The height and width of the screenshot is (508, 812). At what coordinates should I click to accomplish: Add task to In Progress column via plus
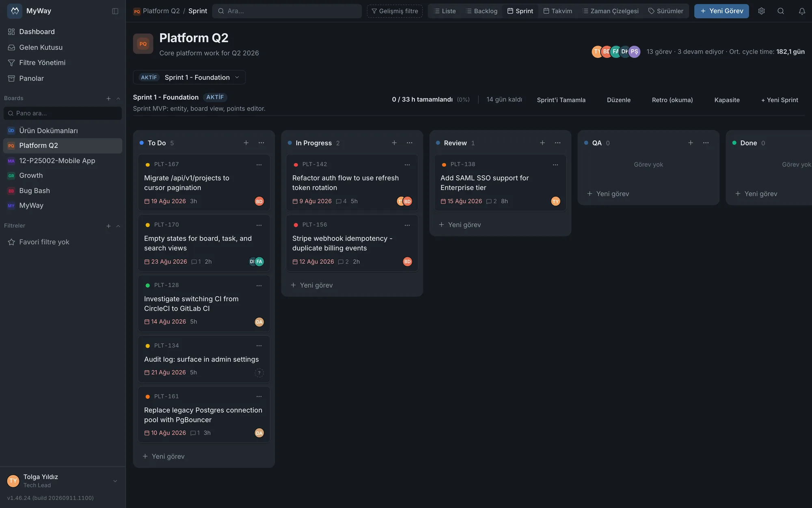click(x=394, y=143)
